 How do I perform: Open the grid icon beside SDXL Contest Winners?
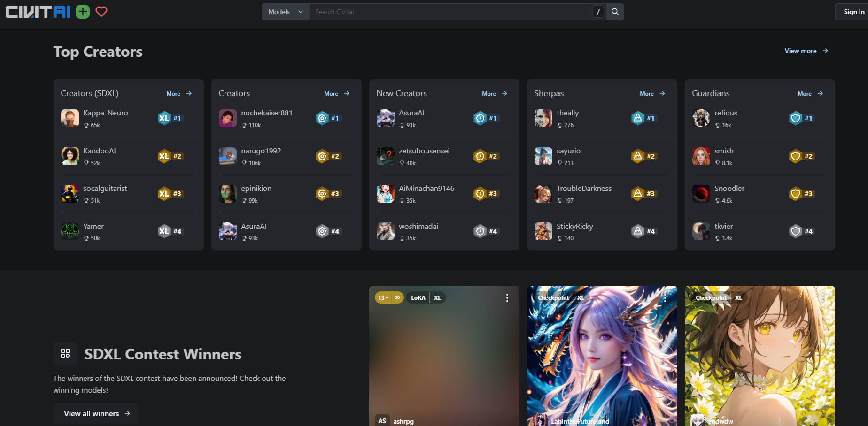[65, 353]
